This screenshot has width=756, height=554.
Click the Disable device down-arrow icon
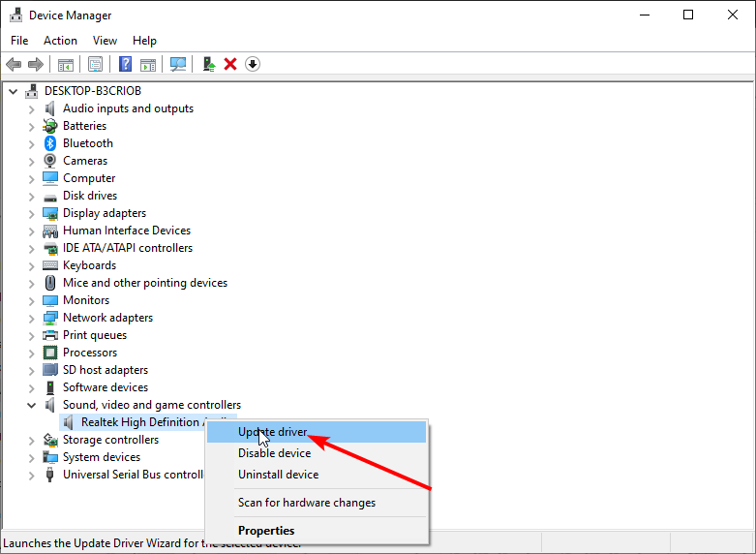click(x=253, y=64)
